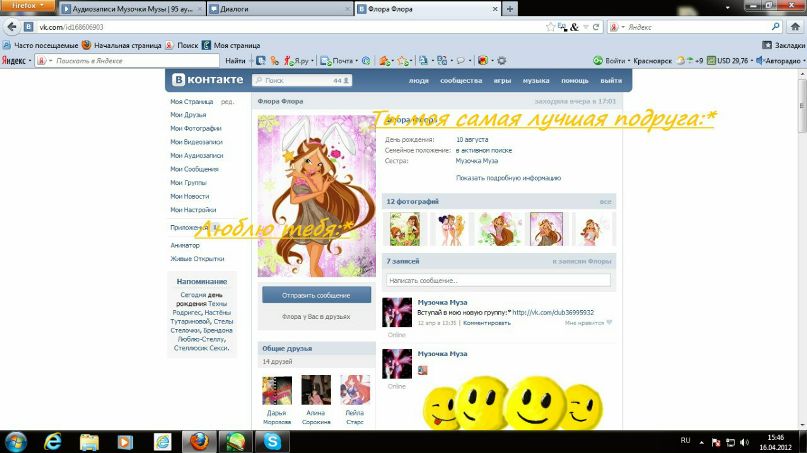
Task: Open Красноярск weather widget
Action: pos(652,61)
